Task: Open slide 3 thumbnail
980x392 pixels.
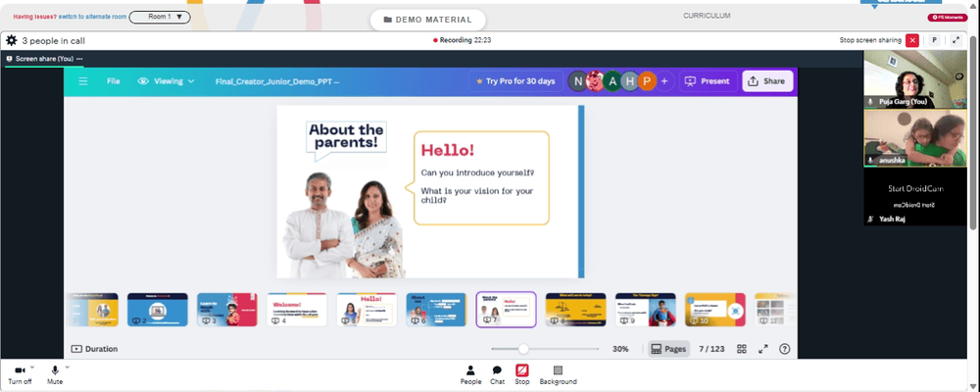Action: pyautogui.click(x=227, y=310)
